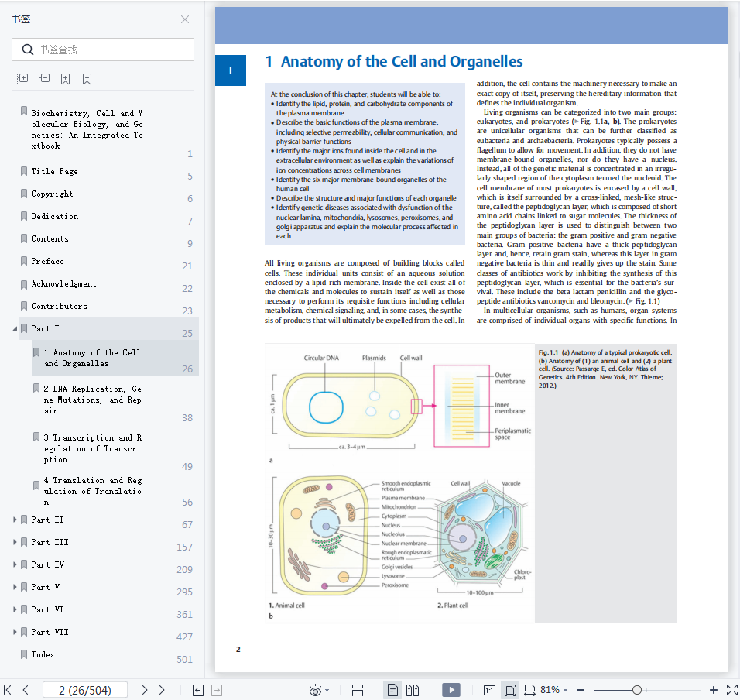Select the Part IV bookmark label
Viewport: 740px width, 700px height.
click(x=48, y=564)
